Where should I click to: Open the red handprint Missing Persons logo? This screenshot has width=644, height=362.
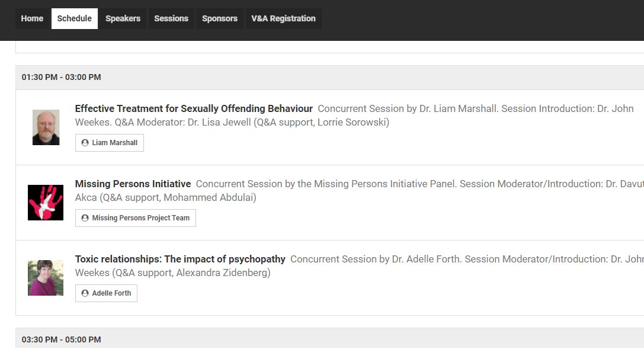pyautogui.click(x=46, y=203)
